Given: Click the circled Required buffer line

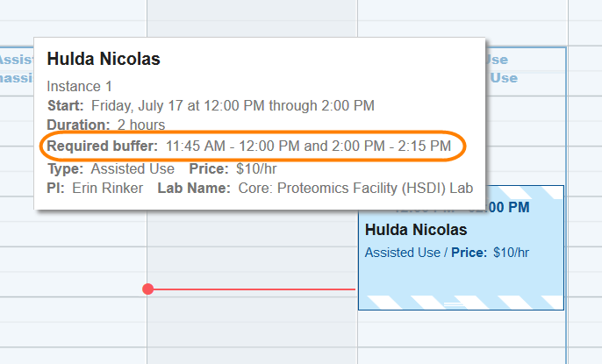Looking at the screenshot, I should point(248,146).
